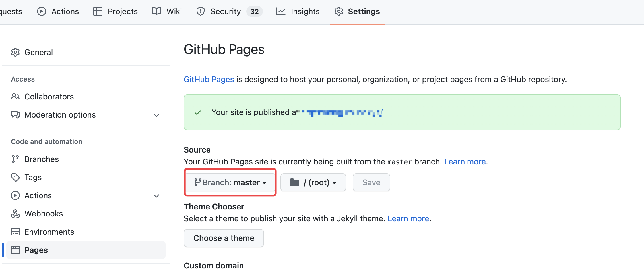Click the Insights graph icon
This screenshot has width=644, height=271.
(281, 11)
